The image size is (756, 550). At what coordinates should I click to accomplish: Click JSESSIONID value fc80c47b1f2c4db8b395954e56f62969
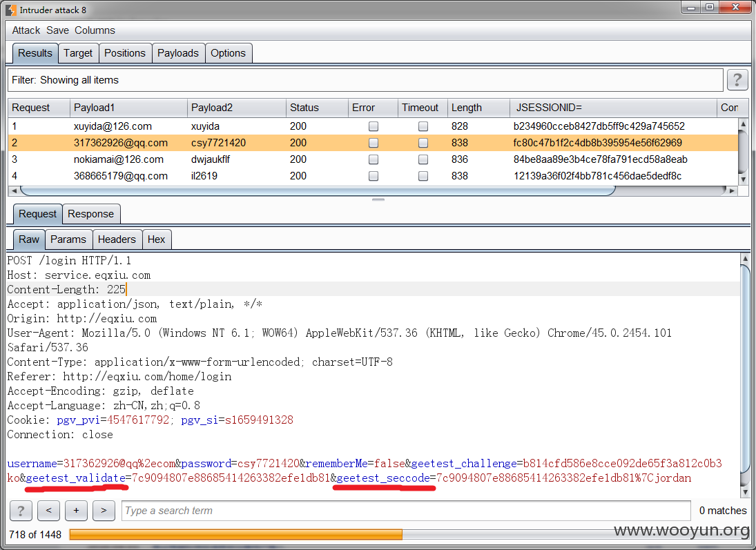point(597,143)
